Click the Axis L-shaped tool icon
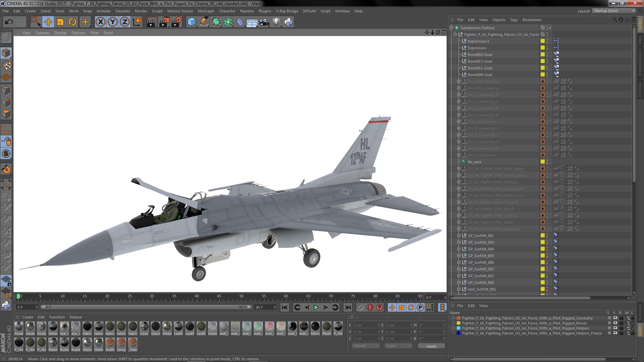Viewport: 644px width, 362px height. pyautogui.click(x=6, y=129)
